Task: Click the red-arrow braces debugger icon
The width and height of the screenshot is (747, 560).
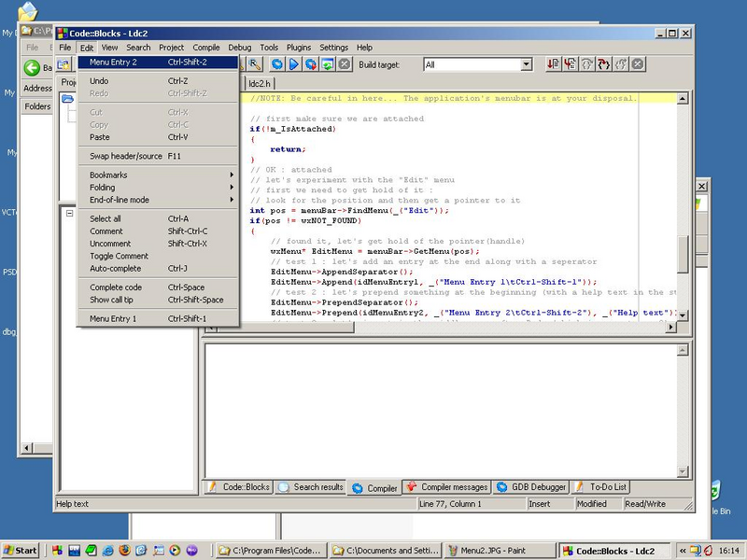Action: (603, 63)
